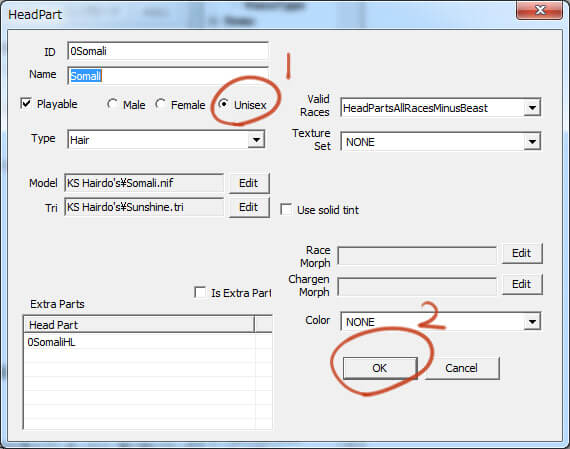The image size is (570, 449).
Task: Click Edit button next to Tri field
Action: click(249, 207)
